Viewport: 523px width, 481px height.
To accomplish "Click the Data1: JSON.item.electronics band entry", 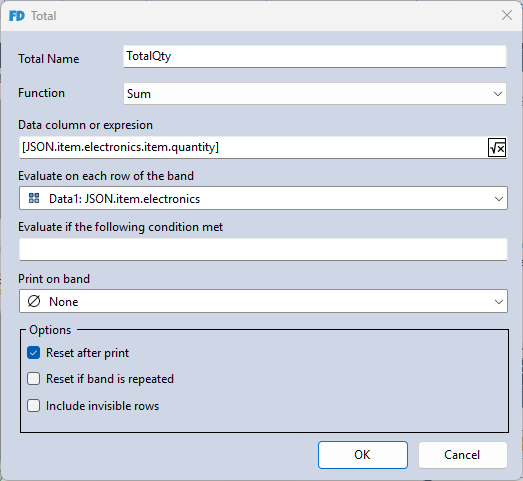I will pos(124,199).
